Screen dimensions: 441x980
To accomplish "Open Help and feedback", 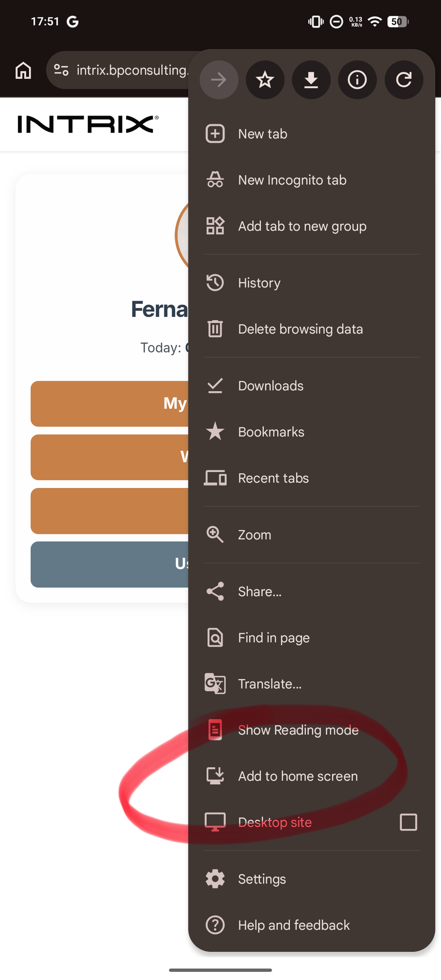I will [293, 925].
